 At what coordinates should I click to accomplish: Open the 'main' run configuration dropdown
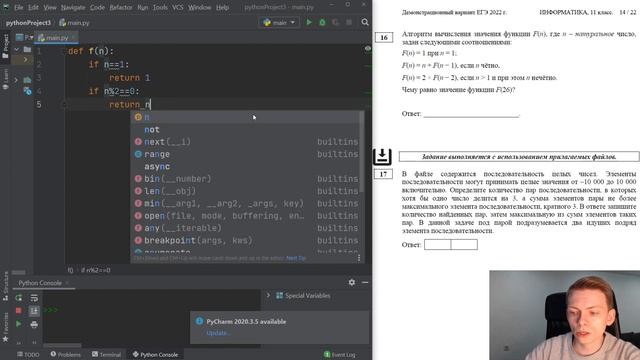279,22
